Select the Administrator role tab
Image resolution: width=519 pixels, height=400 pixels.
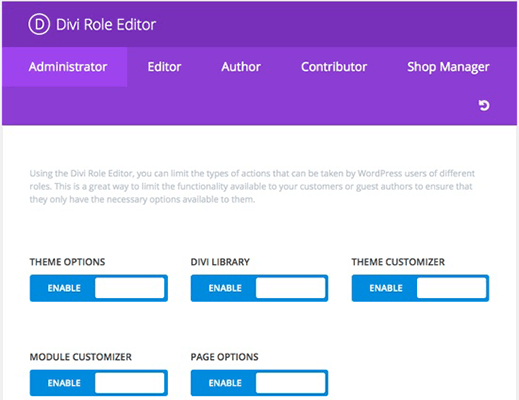pos(65,67)
